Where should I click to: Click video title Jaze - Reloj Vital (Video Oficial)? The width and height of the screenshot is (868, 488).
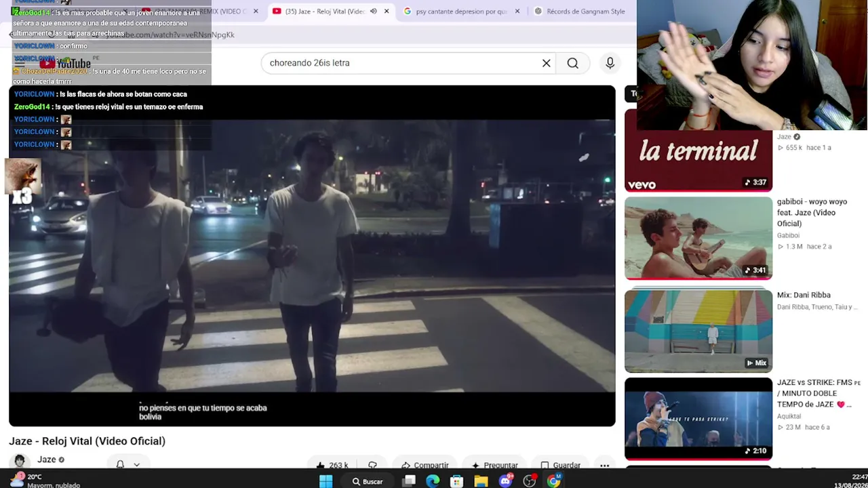click(87, 441)
